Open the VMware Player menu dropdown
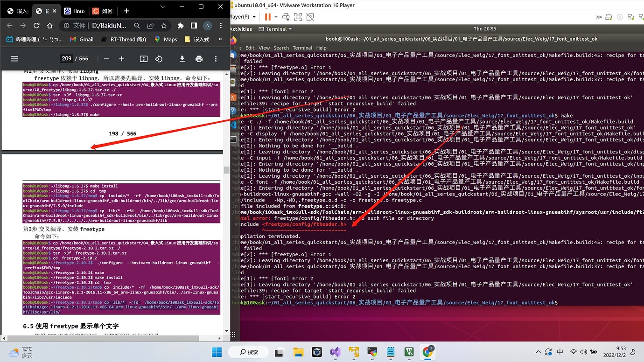644x362 pixels. point(244,17)
